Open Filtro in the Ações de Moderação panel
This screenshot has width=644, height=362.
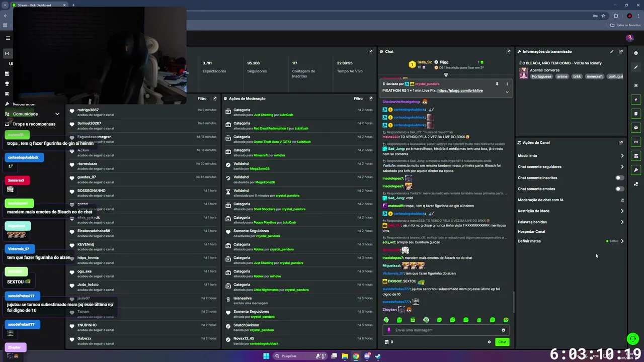[358, 99]
